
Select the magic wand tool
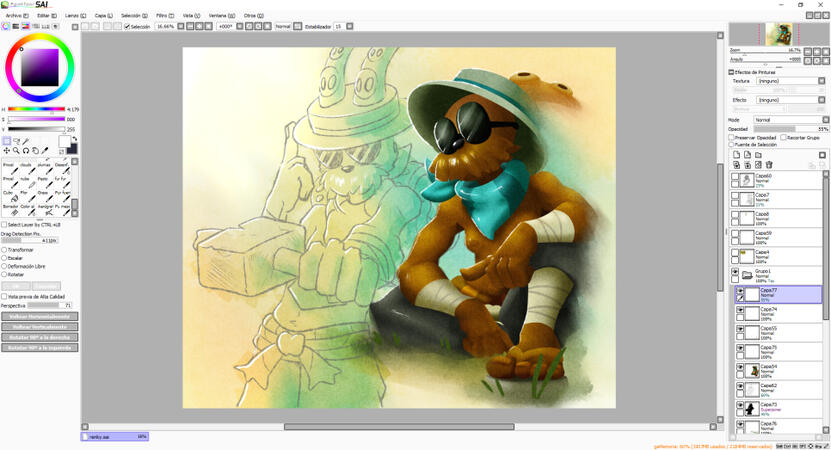(x=25, y=141)
